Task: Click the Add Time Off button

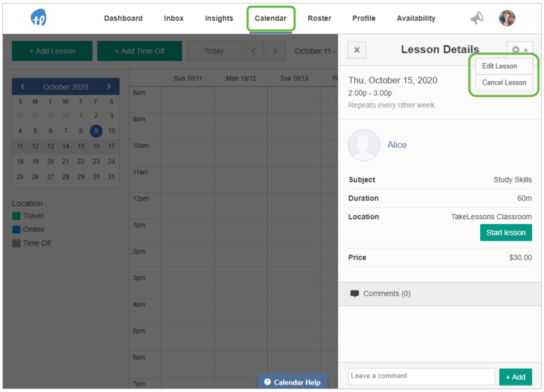Action: [x=139, y=51]
